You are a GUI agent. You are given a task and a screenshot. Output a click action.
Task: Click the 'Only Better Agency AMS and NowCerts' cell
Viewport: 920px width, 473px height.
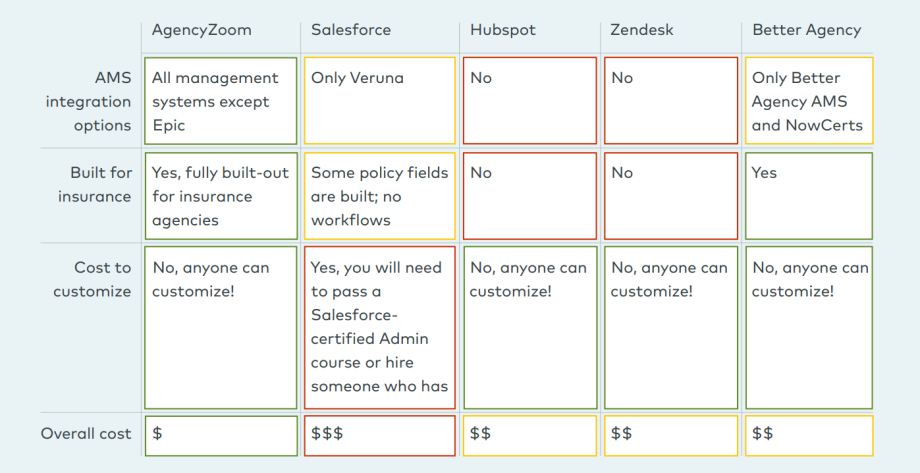(809, 101)
